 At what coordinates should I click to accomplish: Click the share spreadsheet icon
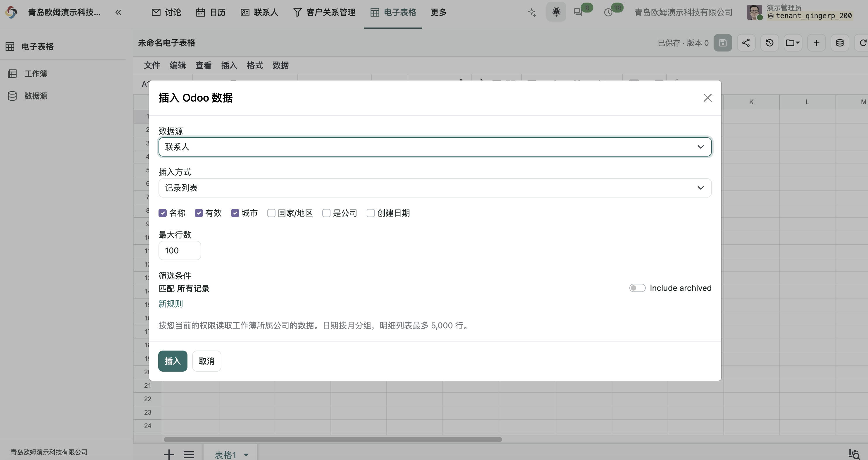tap(746, 43)
